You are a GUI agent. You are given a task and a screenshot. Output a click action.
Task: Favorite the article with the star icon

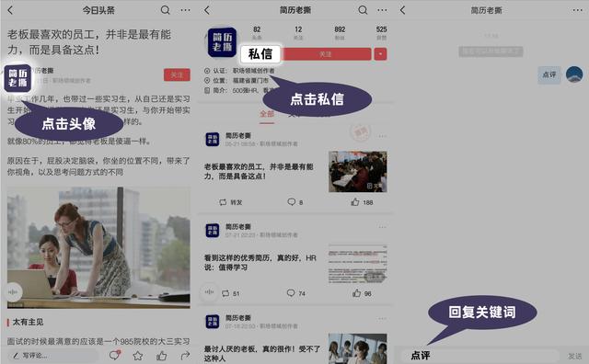click(x=138, y=356)
